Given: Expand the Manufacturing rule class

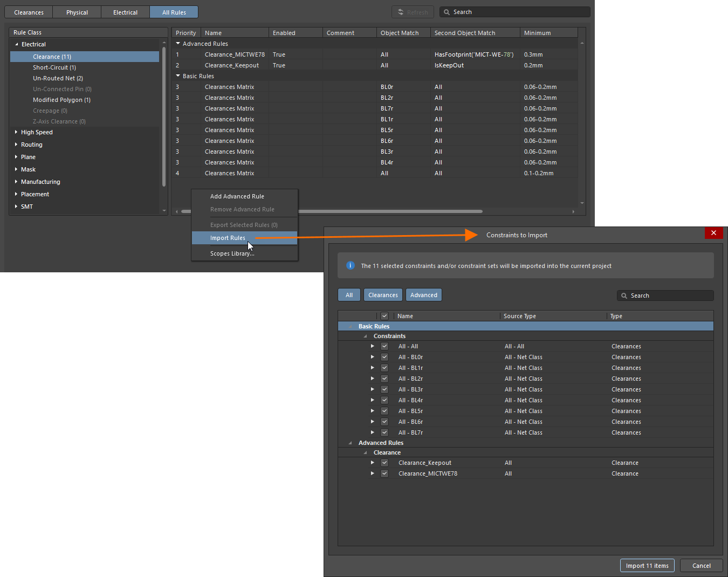Looking at the screenshot, I should point(16,182).
